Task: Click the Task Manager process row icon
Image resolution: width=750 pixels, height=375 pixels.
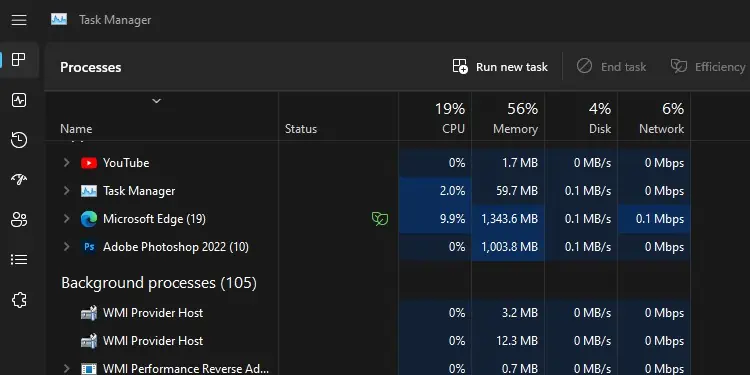Action: 89,191
